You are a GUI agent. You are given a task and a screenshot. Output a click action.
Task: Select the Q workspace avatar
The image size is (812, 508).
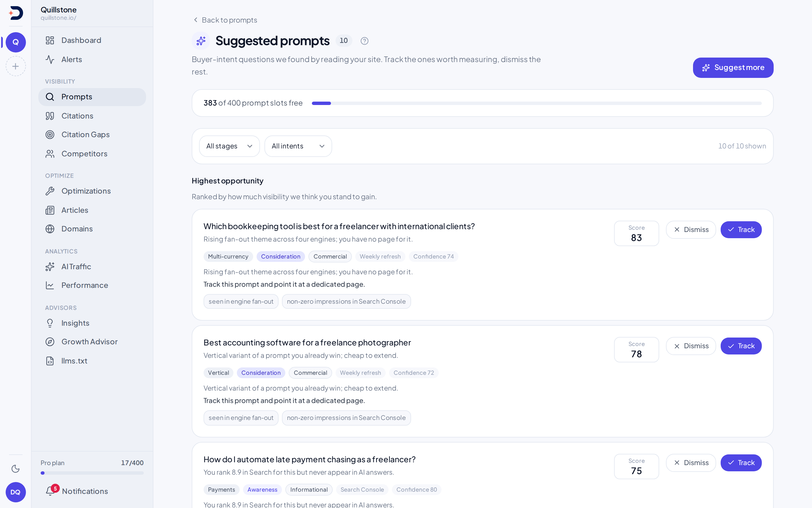pyautogui.click(x=16, y=42)
